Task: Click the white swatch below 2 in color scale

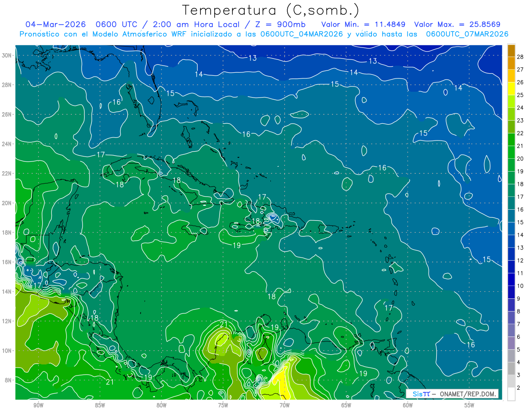Action: tap(511, 394)
